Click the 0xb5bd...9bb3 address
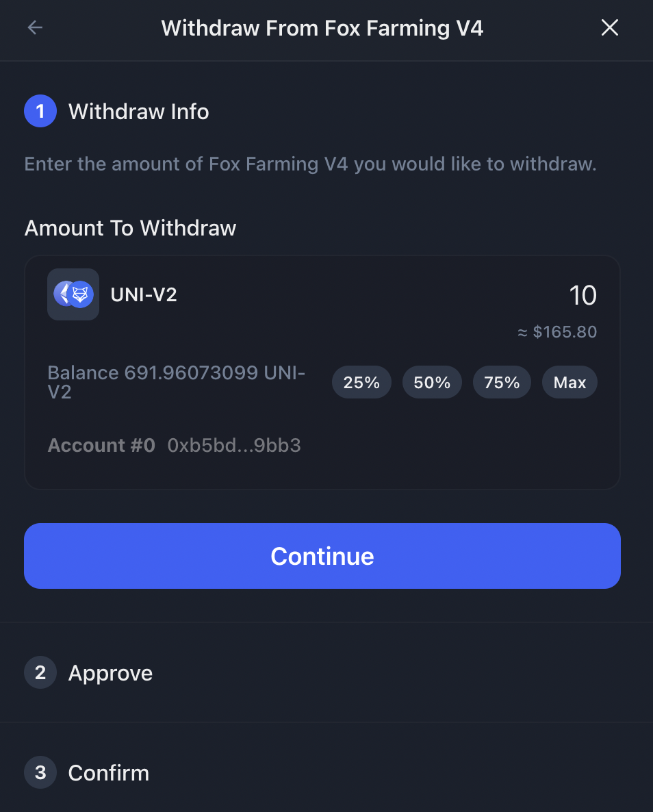This screenshot has height=812, width=653. point(234,445)
